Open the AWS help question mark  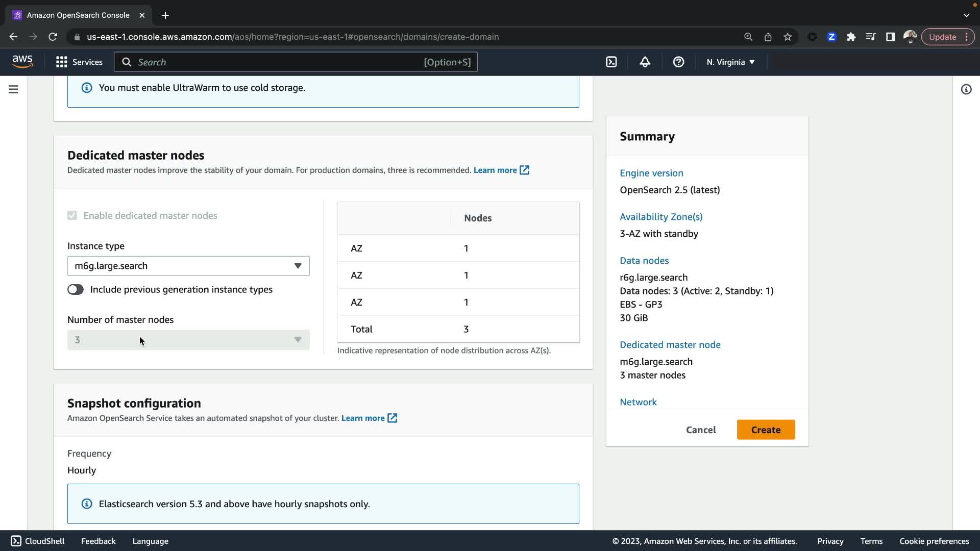coord(678,62)
